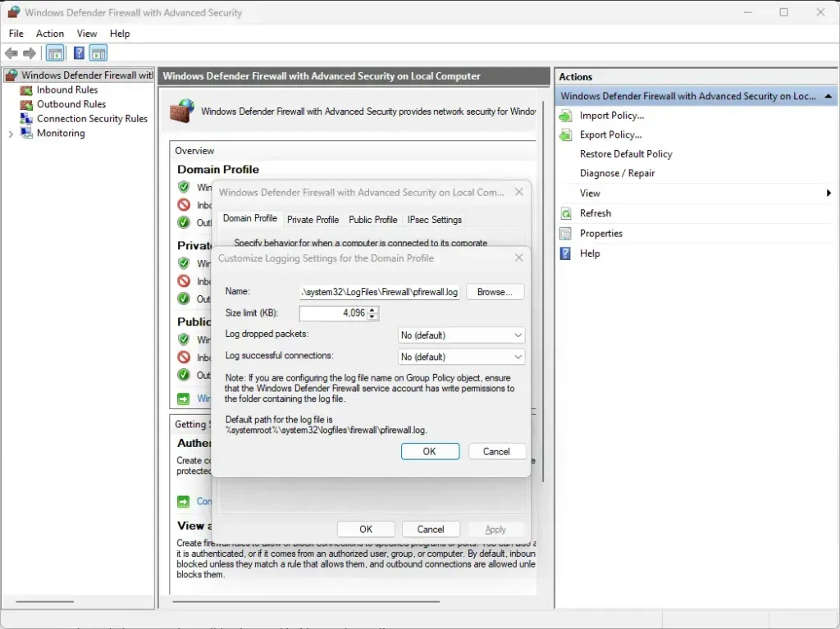Toggle the Show/Hide Action Pane icon
This screenshot has width=840, height=629.
pos(98,53)
